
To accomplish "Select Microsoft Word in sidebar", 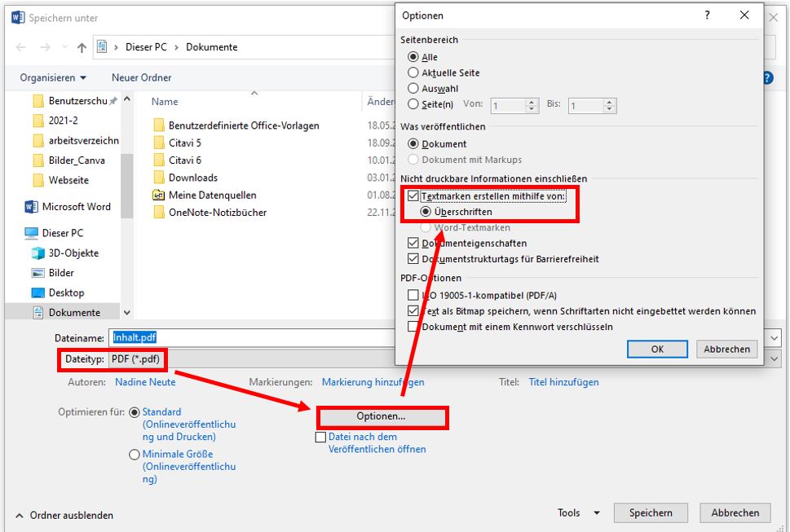I will pyautogui.click(x=76, y=207).
